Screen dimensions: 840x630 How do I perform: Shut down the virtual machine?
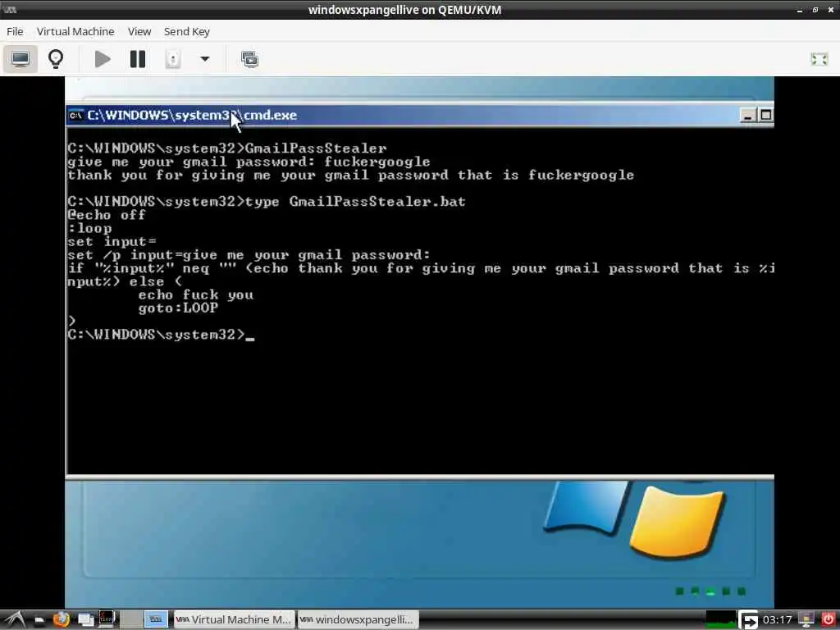[x=172, y=59]
